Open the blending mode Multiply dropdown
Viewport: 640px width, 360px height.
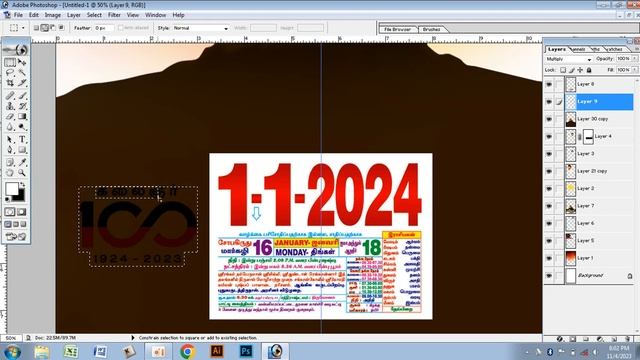[569, 59]
